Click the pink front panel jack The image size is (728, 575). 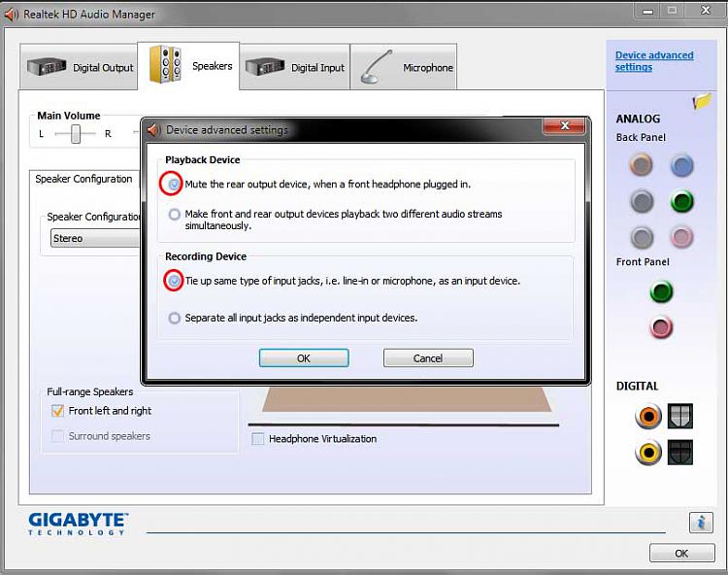click(x=661, y=327)
